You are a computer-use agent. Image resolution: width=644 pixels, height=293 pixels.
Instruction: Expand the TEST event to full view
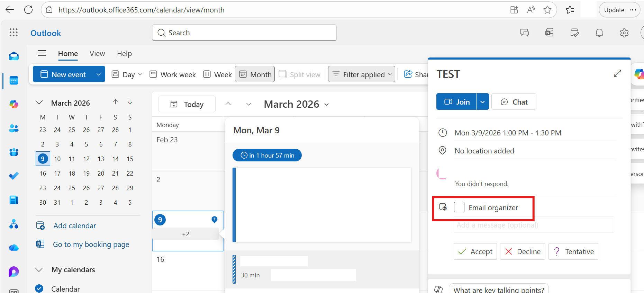617,73
